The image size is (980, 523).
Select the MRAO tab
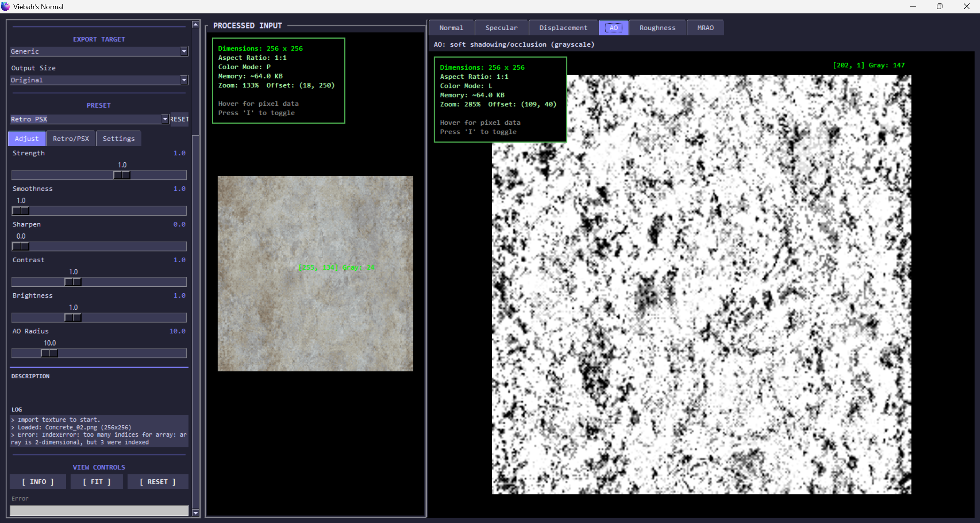pyautogui.click(x=705, y=28)
